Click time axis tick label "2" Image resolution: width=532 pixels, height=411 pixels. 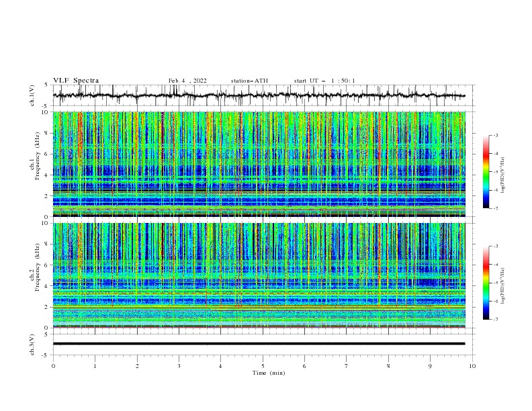coord(137,366)
